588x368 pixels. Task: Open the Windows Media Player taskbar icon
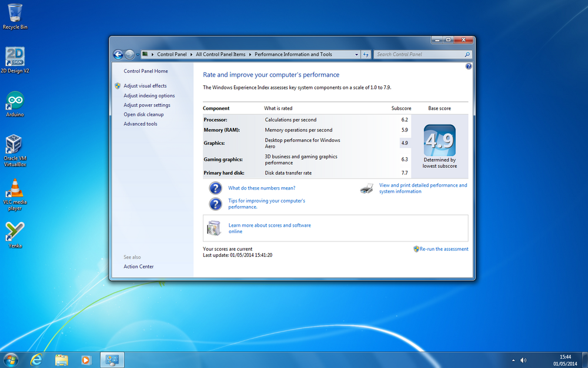(86, 360)
